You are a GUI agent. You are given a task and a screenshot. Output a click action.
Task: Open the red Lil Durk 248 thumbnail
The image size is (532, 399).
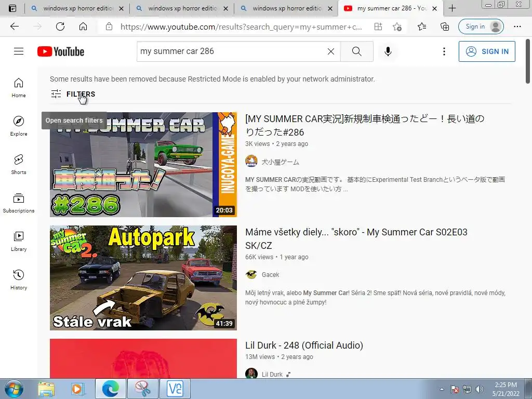(x=143, y=358)
